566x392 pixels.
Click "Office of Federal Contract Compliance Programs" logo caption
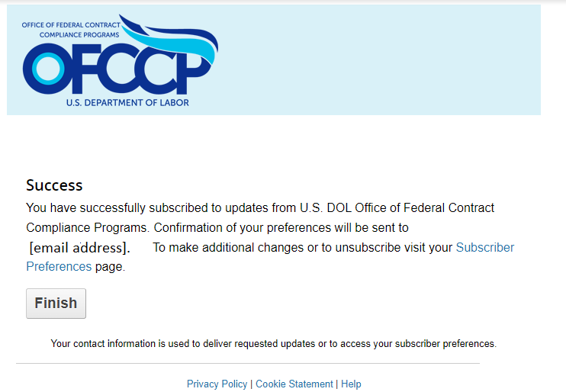[70, 30]
